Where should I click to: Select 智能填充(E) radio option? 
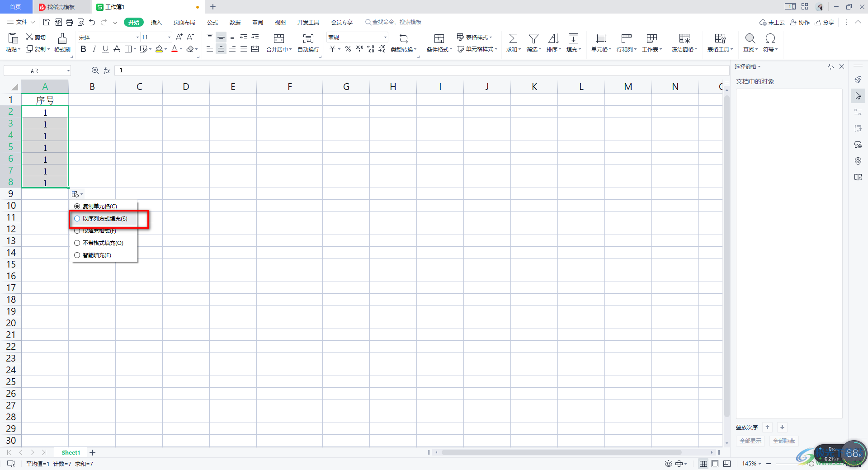pyautogui.click(x=77, y=255)
